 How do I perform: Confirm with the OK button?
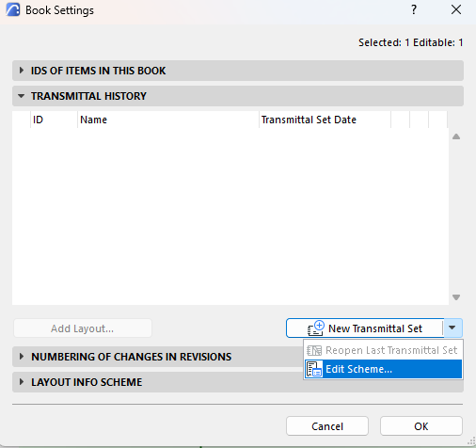pos(421,426)
